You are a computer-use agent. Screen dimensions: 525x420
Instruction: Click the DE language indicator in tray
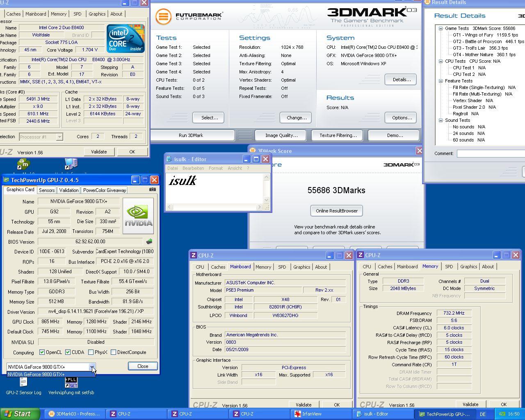pos(483,414)
